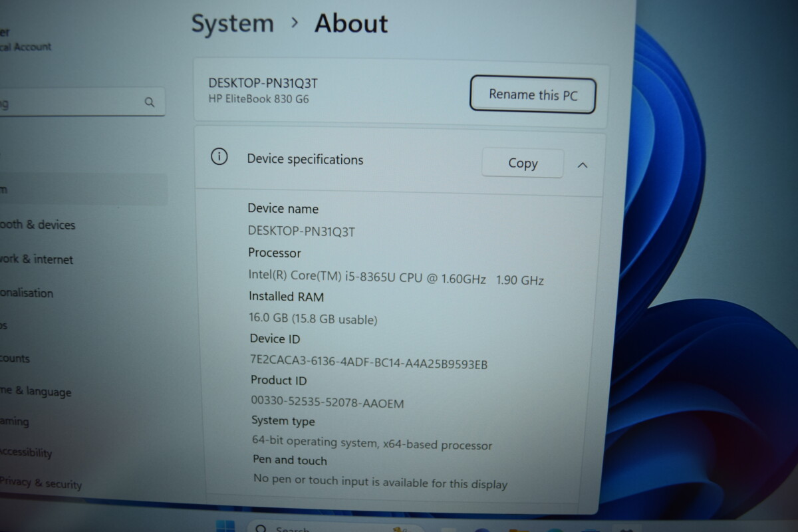The height and width of the screenshot is (532, 798).
Task: Open Privacy & security in the sidebar
Action: (x=41, y=483)
